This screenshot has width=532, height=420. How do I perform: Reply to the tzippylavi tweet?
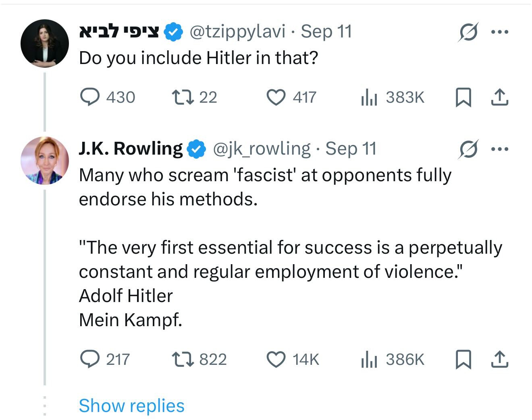(90, 97)
